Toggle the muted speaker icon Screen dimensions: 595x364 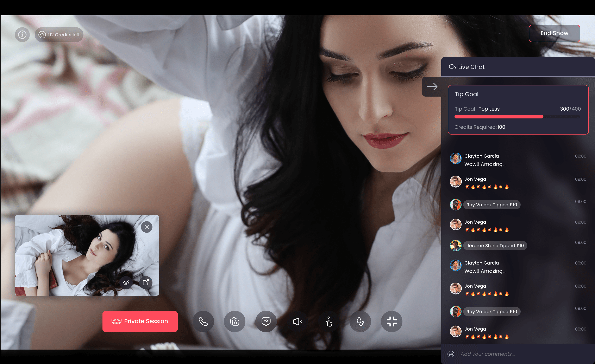click(297, 321)
